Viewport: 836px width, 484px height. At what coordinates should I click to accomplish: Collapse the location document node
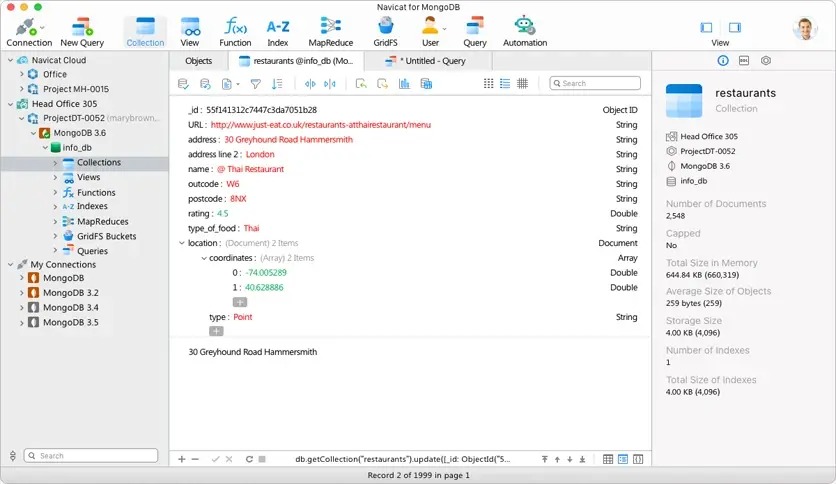coord(181,243)
